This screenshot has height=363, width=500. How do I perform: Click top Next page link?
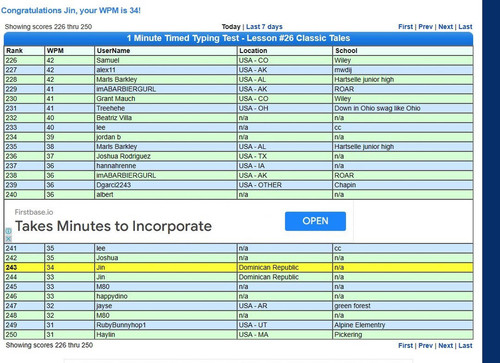click(x=445, y=27)
